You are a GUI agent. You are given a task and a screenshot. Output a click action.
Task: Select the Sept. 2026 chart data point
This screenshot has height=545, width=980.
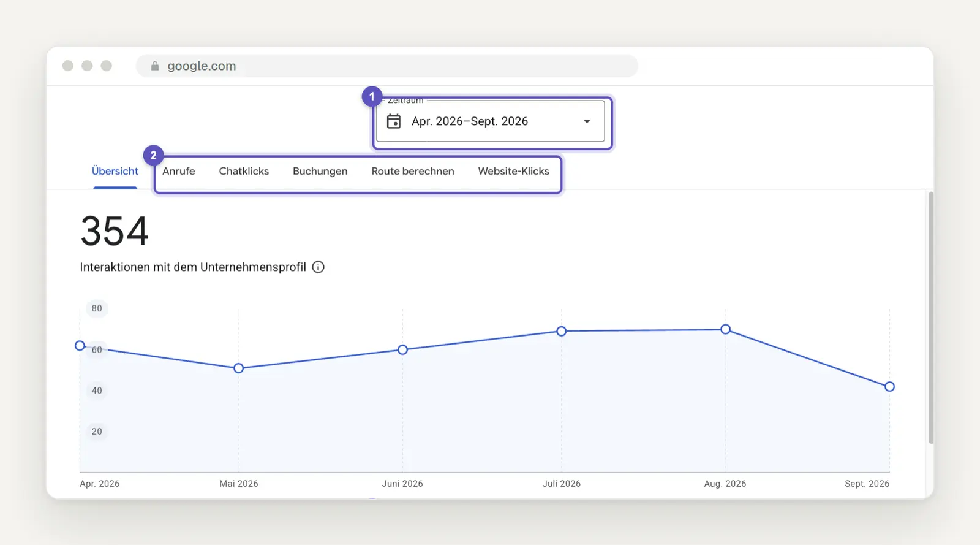(x=889, y=386)
